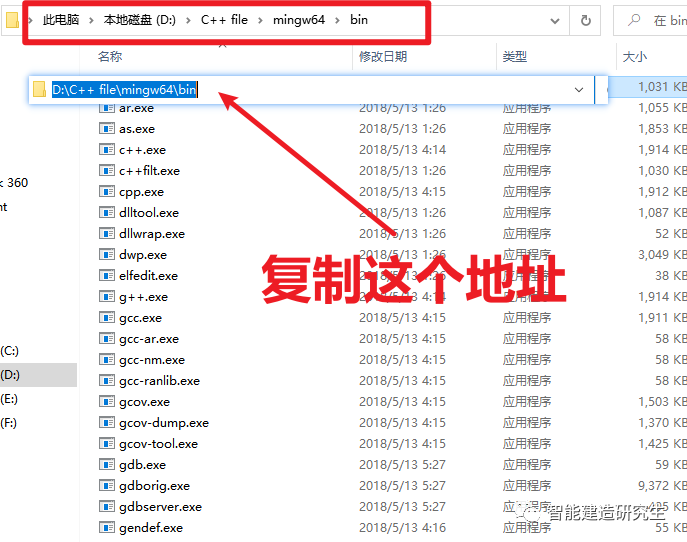
Task: Select the (E:) drive in sidebar
Action: [x=10, y=399]
